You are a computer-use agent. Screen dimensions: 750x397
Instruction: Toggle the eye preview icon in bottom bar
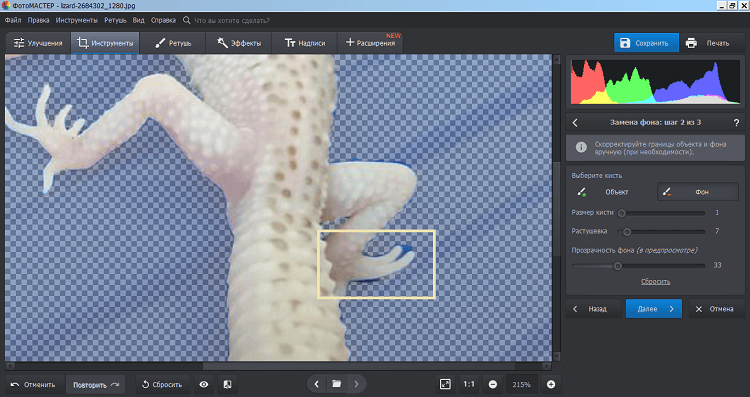pyautogui.click(x=204, y=384)
